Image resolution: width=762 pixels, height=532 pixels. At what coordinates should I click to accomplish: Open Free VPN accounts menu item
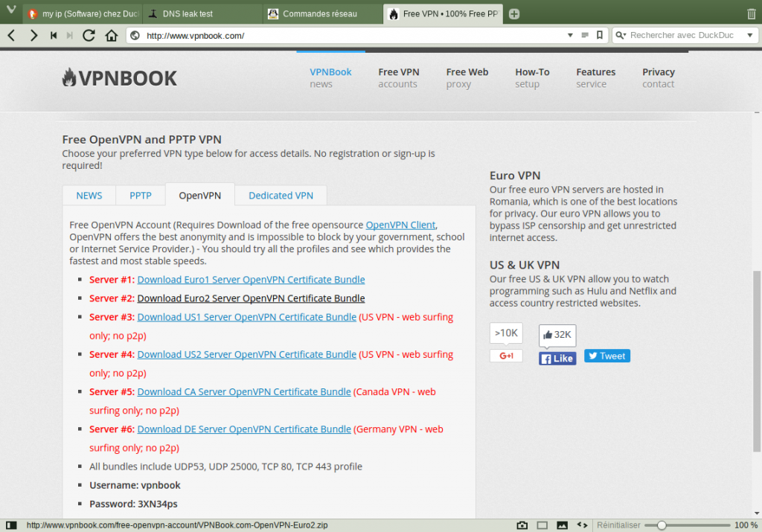pyautogui.click(x=399, y=77)
